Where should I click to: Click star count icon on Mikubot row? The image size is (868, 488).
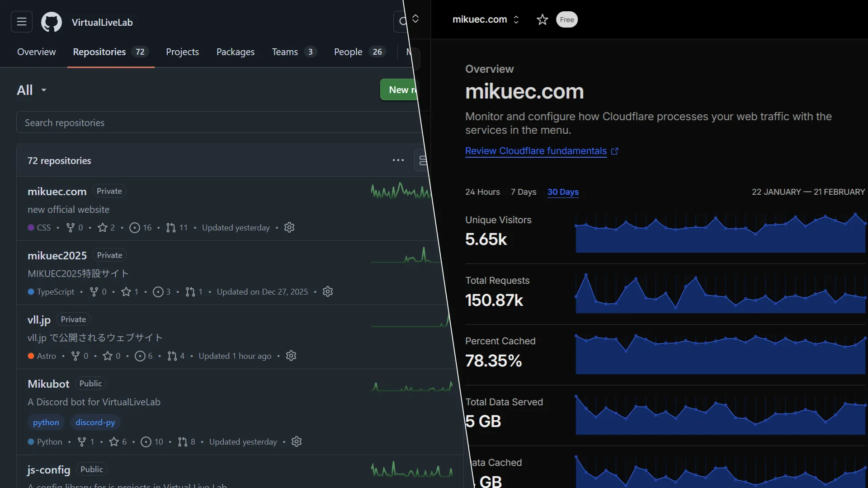pyautogui.click(x=114, y=441)
